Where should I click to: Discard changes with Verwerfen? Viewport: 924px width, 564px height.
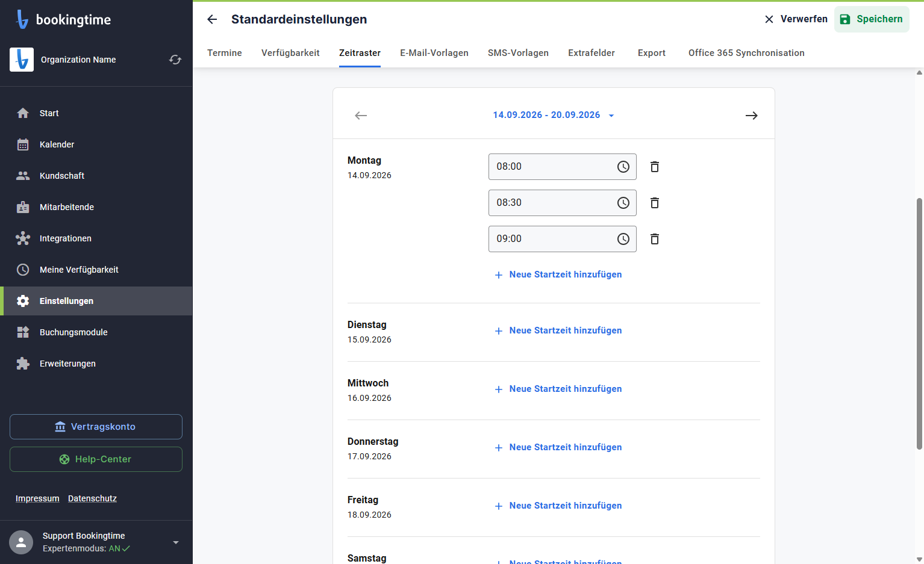pos(796,19)
